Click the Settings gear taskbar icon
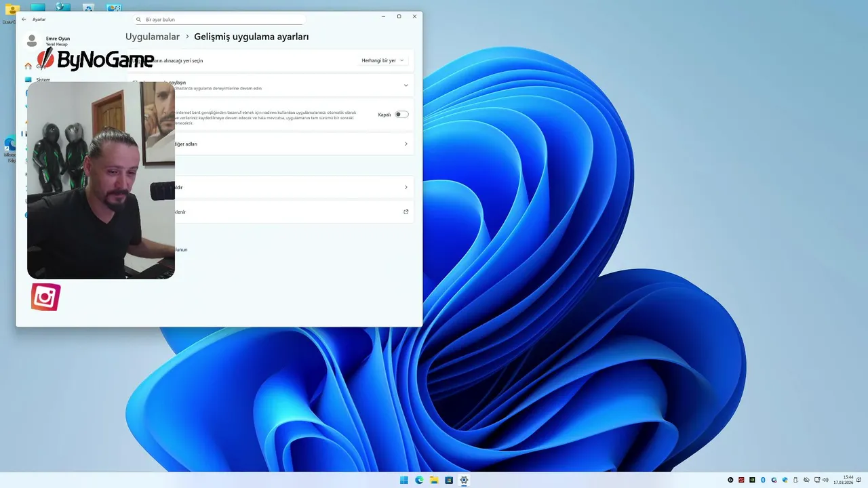 tap(464, 480)
